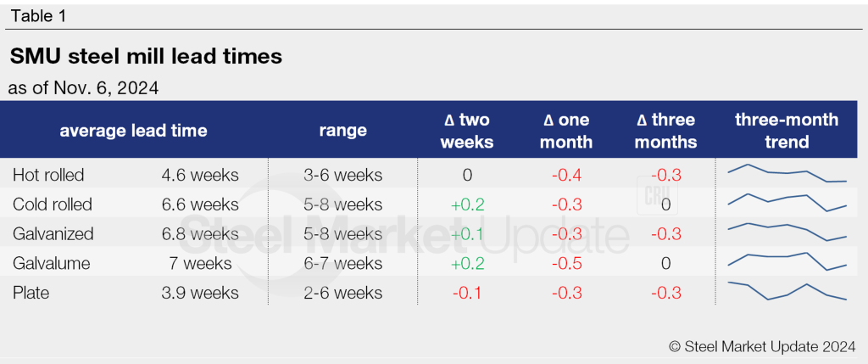This screenshot has width=868, height=364.
Task: Click the "Hot rolled" row label
Action: pos(48,176)
